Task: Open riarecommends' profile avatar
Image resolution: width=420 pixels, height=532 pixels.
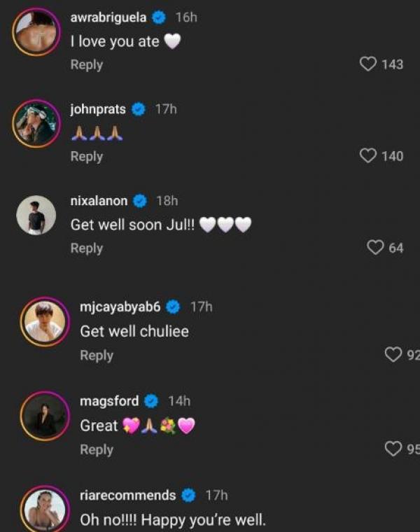Action: click(x=44, y=511)
